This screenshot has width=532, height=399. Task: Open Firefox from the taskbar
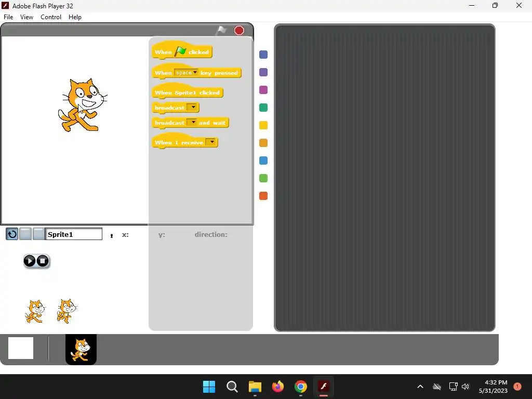point(278,387)
